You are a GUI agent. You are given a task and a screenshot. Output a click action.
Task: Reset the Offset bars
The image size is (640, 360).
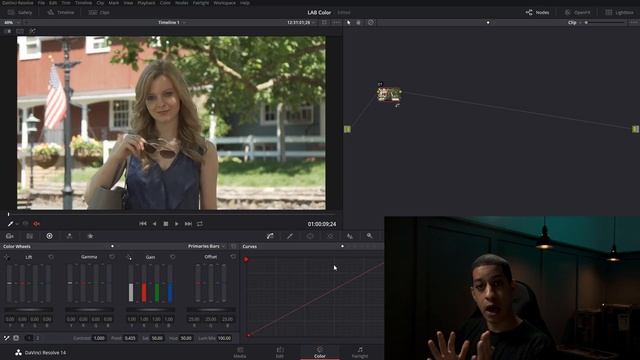point(233,257)
